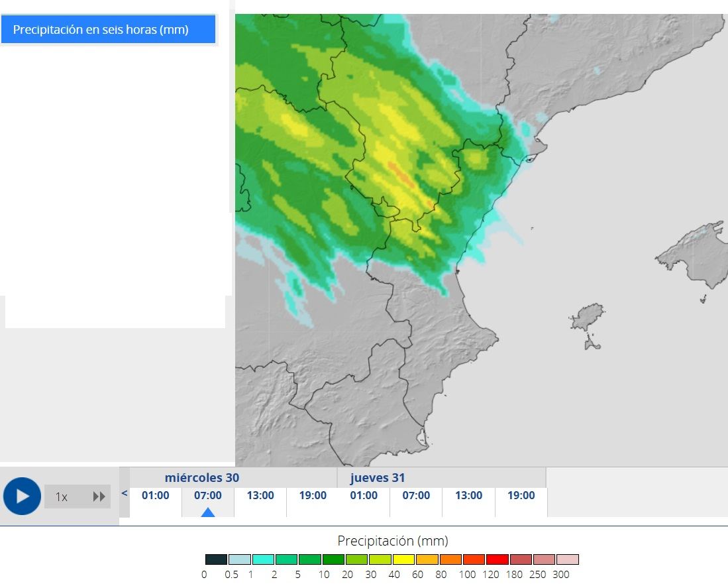This screenshot has width=728, height=584.
Task: Choose 13:00 under miércoles 30
Action: tap(260, 496)
